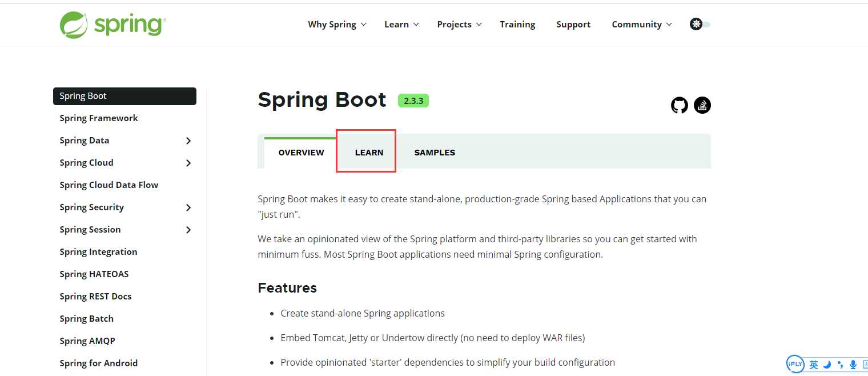Open Spring Integration project link
This screenshot has height=376, width=868.
(98, 252)
